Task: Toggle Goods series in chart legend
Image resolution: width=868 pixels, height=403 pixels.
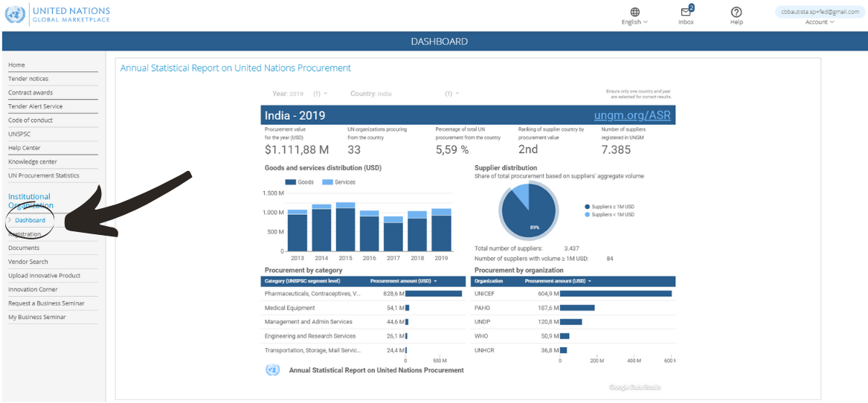Action: [x=300, y=182]
